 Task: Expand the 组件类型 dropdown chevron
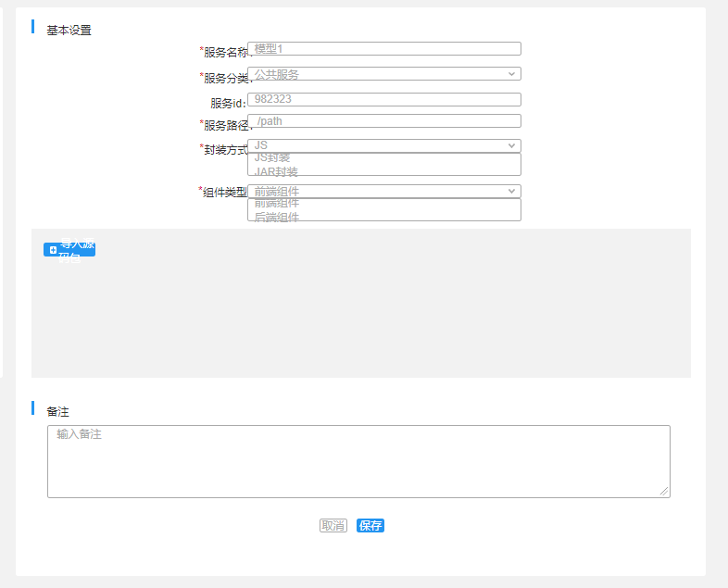511,191
